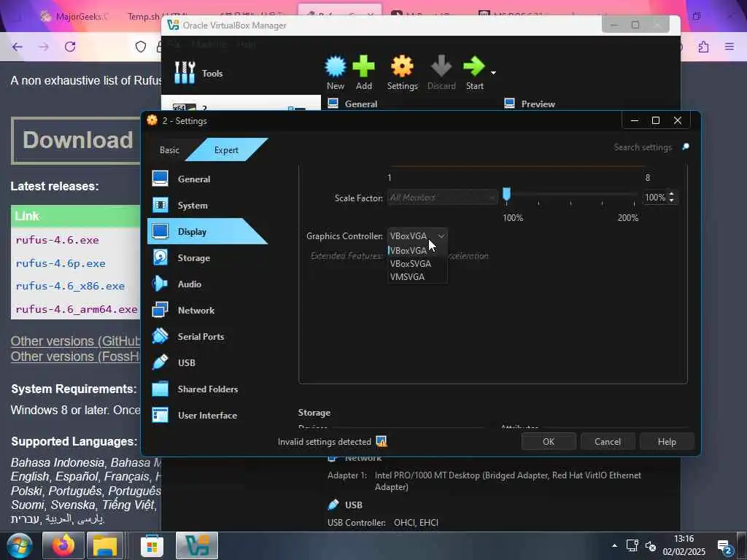This screenshot has width=747, height=560.
Task: Click the Add machine toolbar icon
Action: [363, 66]
